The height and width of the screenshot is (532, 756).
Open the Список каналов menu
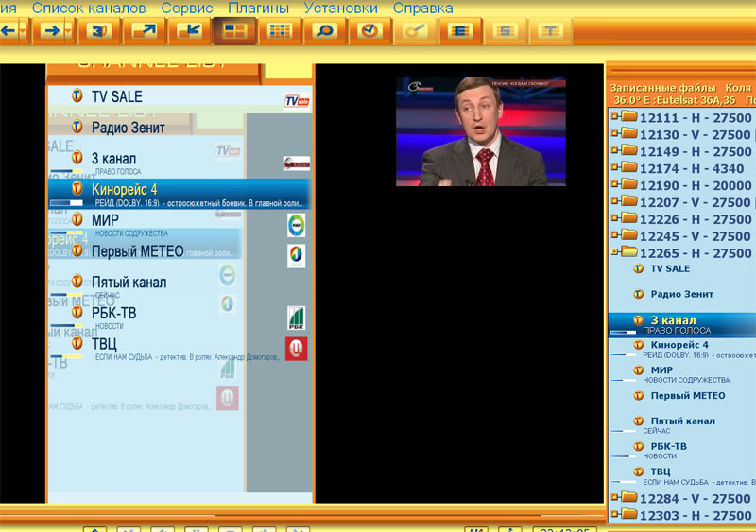(x=89, y=8)
